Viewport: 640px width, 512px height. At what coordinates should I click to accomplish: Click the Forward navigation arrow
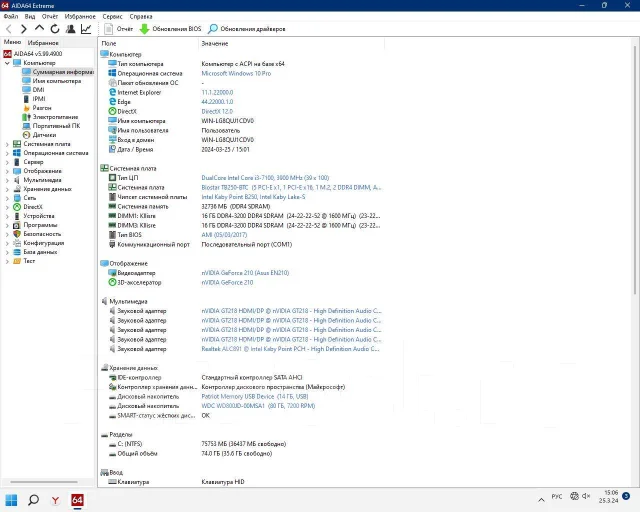click(x=24, y=29)
